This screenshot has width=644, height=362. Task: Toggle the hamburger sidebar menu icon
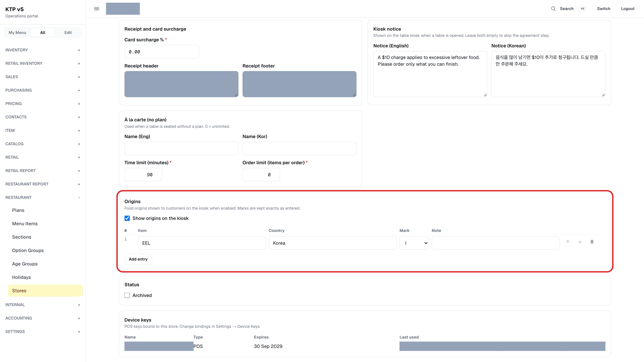pyautogui.click(x=97, y=9)
